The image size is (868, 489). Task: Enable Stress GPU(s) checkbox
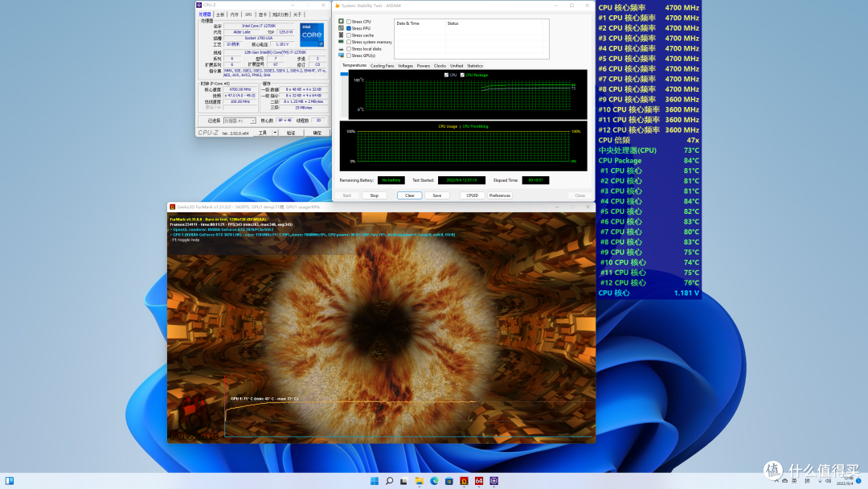click(349, 55)
